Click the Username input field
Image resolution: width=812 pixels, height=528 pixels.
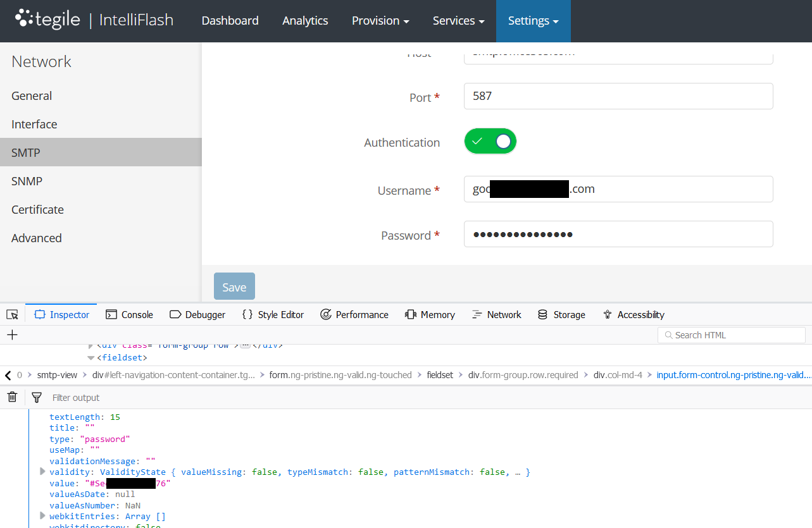click(618, 189)
